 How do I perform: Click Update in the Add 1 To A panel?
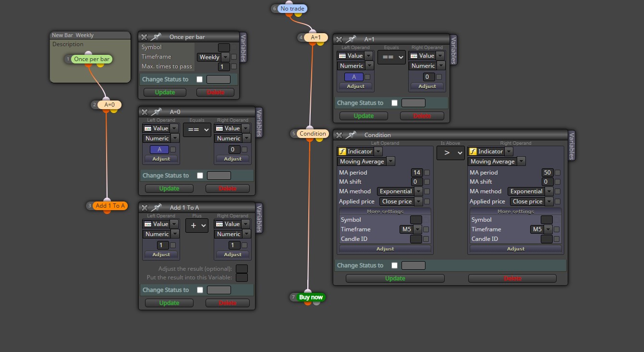coord(169,303)
